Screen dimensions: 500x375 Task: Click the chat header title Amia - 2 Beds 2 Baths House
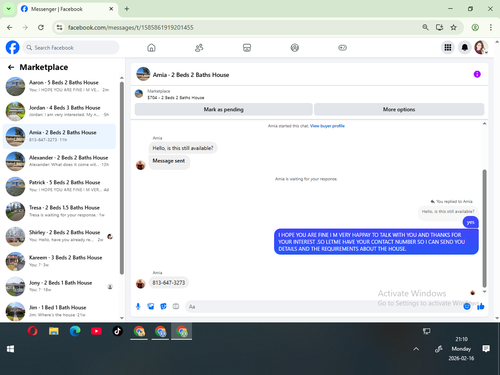click(x=191, y=75)
